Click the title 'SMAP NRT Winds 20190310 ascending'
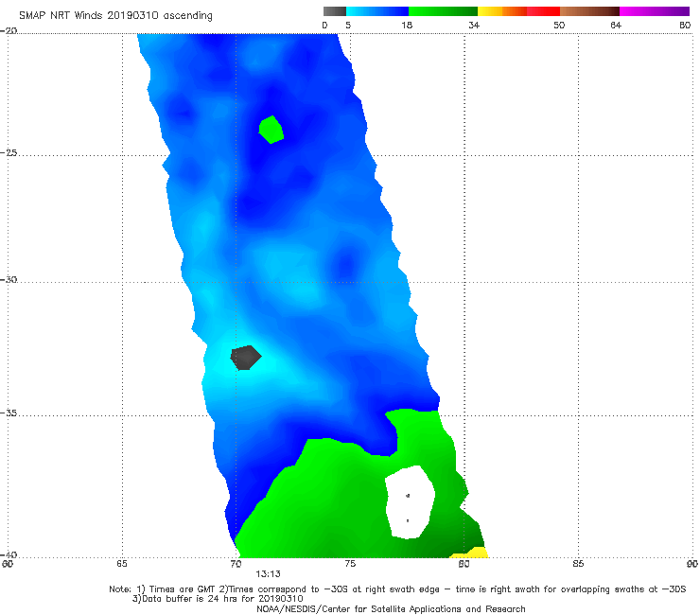The width and height of the screenshot is (700, 615). 115,16
